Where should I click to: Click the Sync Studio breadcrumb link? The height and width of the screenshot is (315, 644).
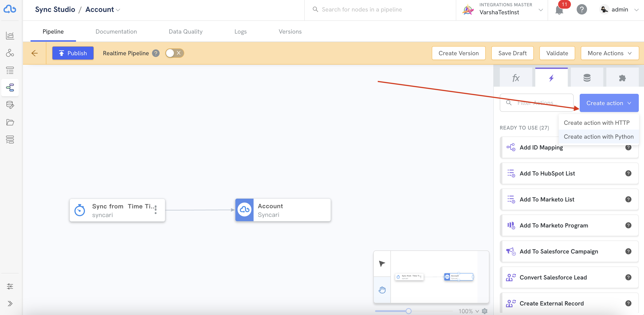[x=55, y=10]
